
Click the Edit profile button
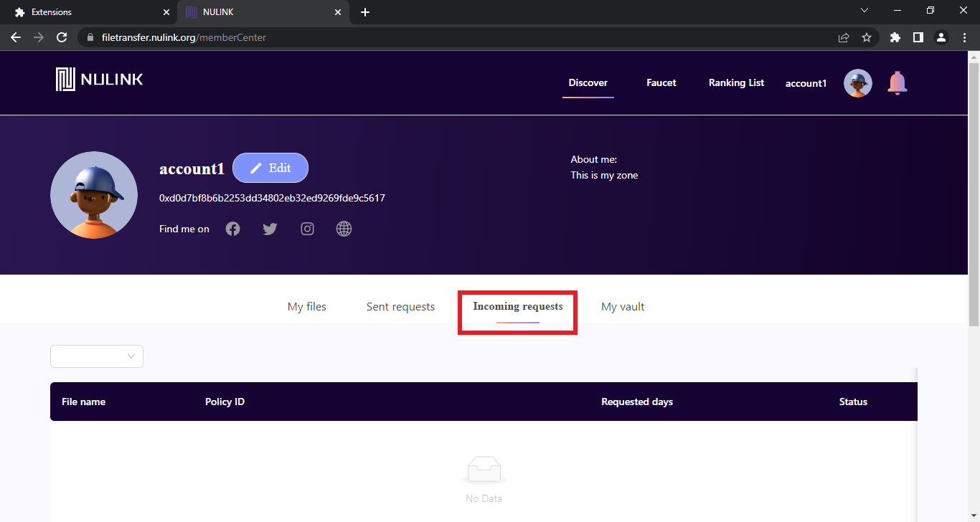point(270,168)
